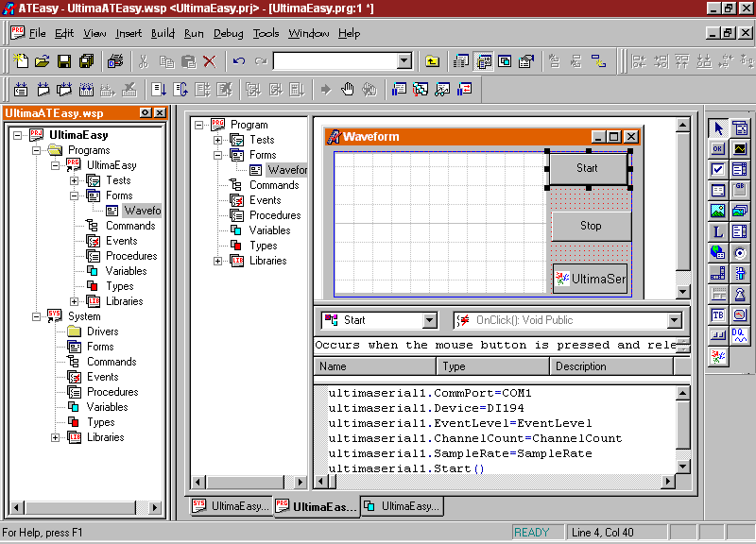The width and height of the screenshot is (756, 544).
Task: Collapse the UltimaEasy project root node
Action: [x=17, y=135]
